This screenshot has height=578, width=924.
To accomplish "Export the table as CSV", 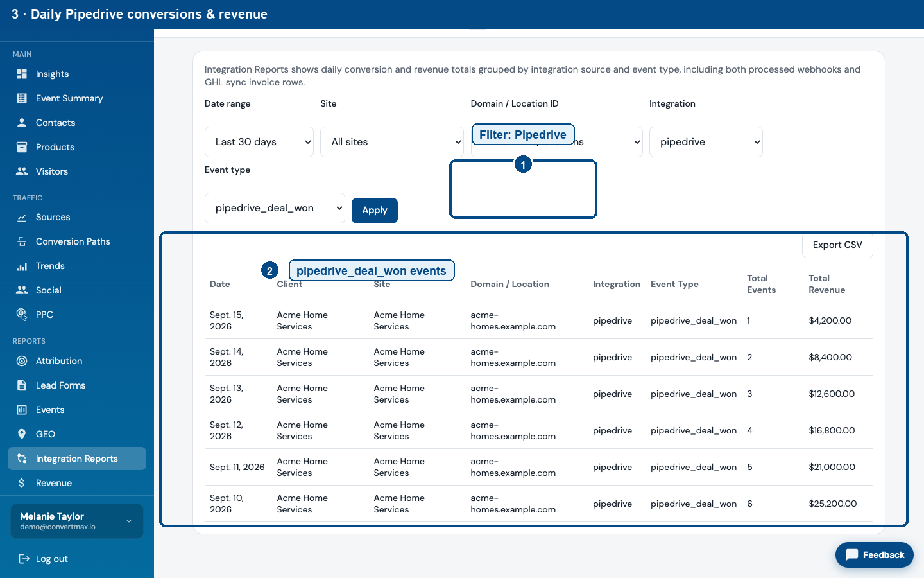I will [x=837, y=245].
